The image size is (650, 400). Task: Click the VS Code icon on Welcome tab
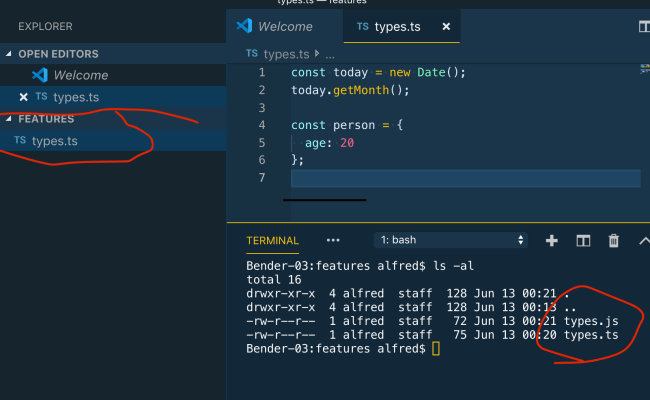click(245, 26)
